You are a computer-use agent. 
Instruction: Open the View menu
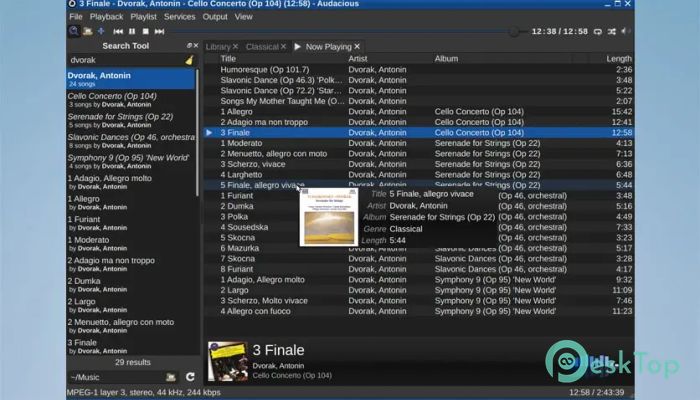pyautogui.click(x=243, y=17)
